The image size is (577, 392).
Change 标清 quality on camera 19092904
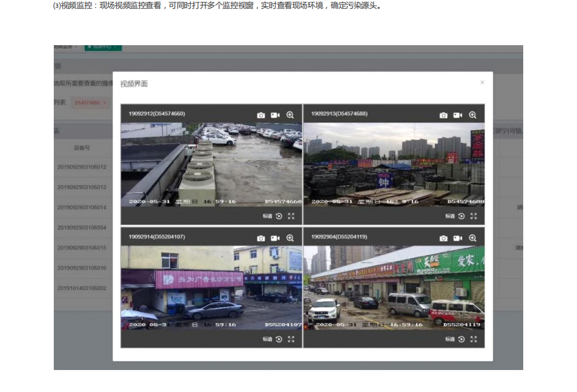coord(450,339)
